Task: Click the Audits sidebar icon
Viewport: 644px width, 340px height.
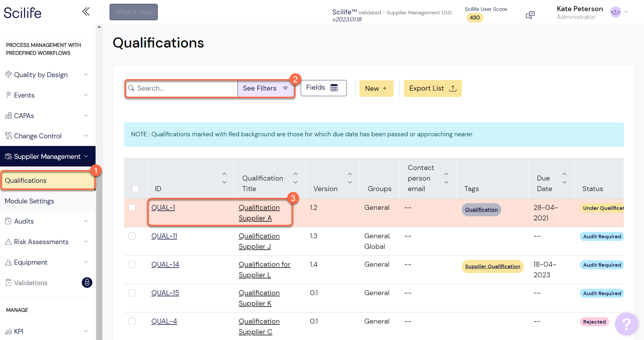Action: [9, 221]
